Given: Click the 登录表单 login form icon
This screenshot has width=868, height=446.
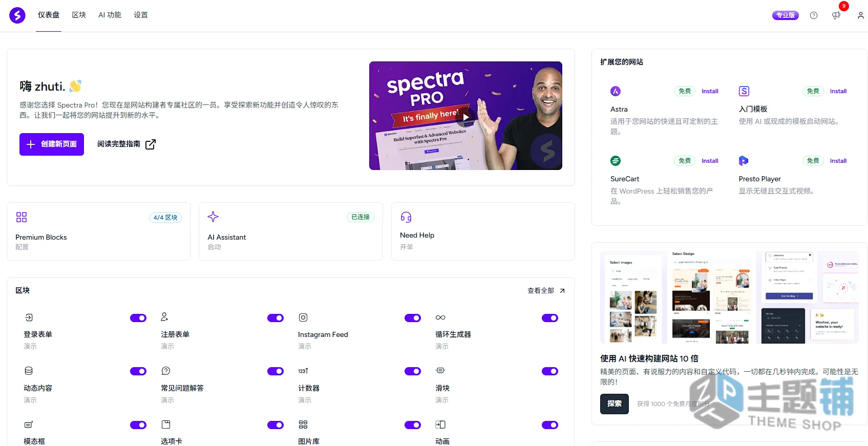Looking at the screenshot, I should point(29,317).
